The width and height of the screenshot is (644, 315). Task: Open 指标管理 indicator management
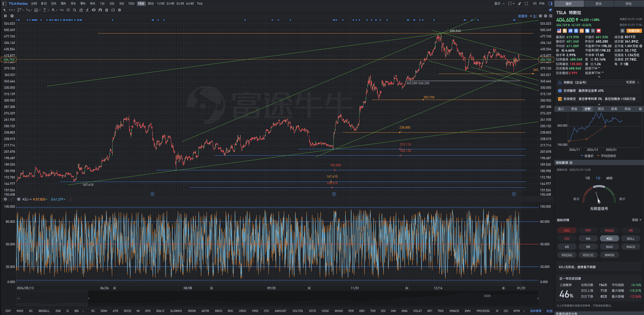tap(536, 311)
